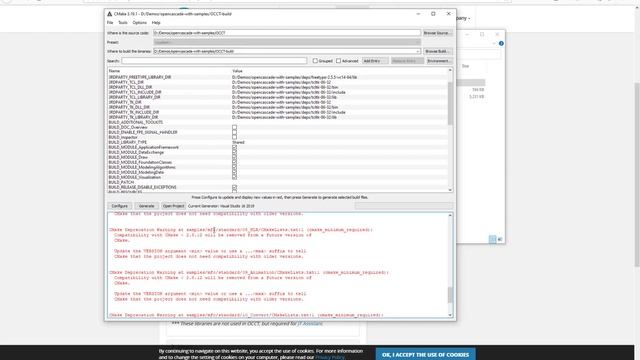The height and width of the screenshot is (360, 640).
Task: Click the Size column header in Explorer
Action: pyautogui.click(x=465, y=66)
